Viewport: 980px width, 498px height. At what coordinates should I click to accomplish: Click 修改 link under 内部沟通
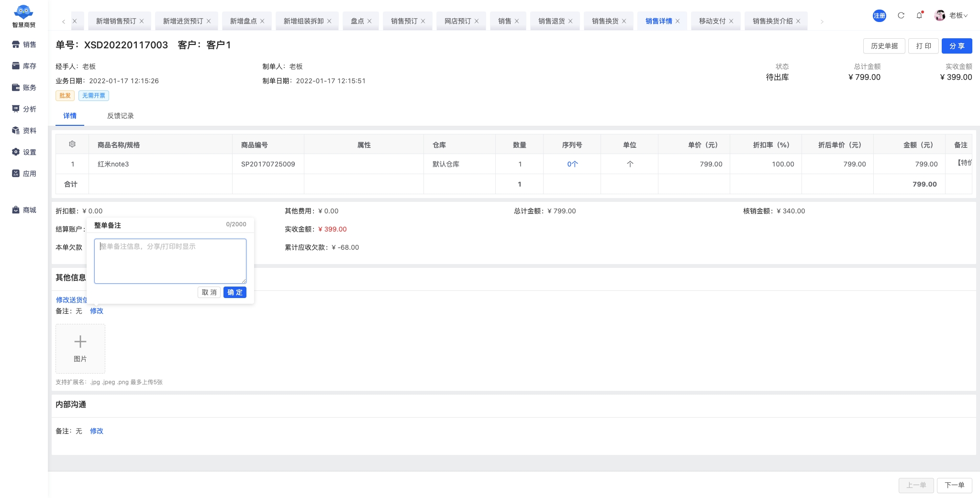tap(97, 431)
